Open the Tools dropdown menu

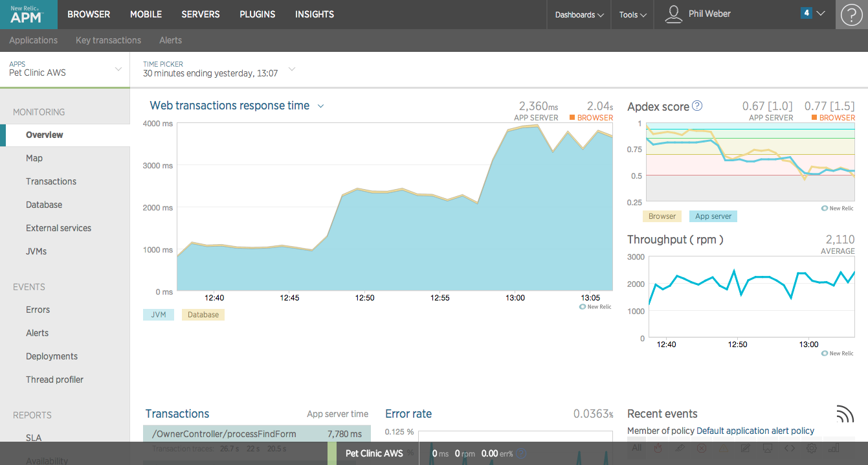click(632, 14)
